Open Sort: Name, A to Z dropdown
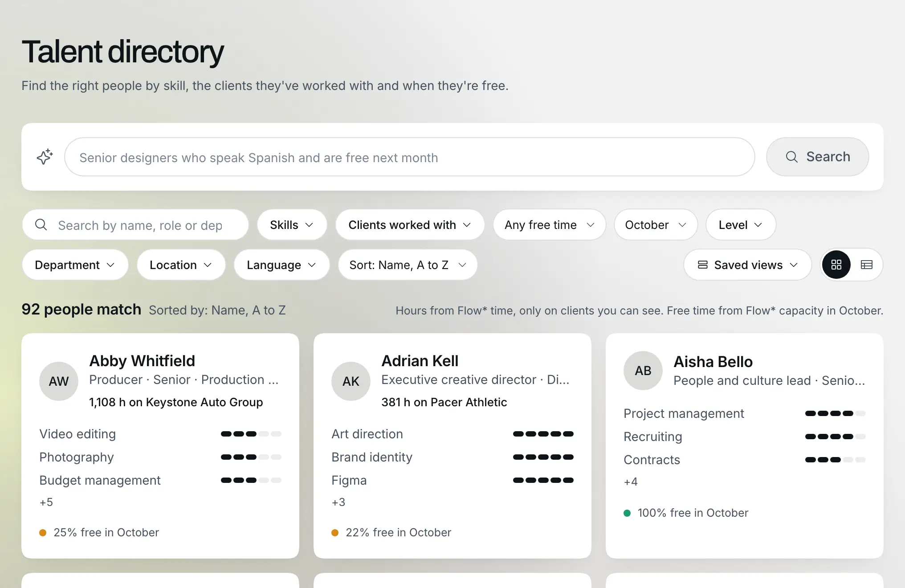 click(408, 265)
